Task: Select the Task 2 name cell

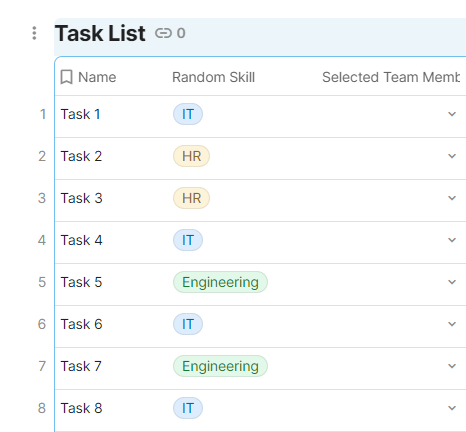Action: pyautogui.click(x=111, y=158)
